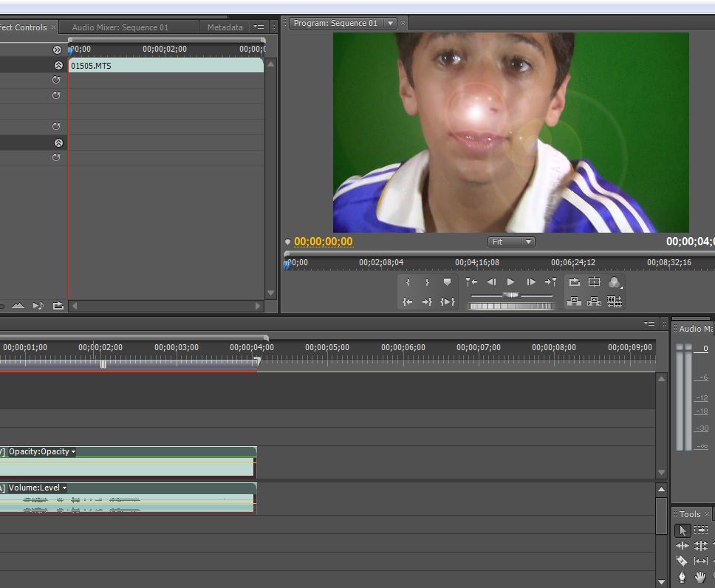Select the Hand tool
715x588 pixels.
tap(700, 577)
